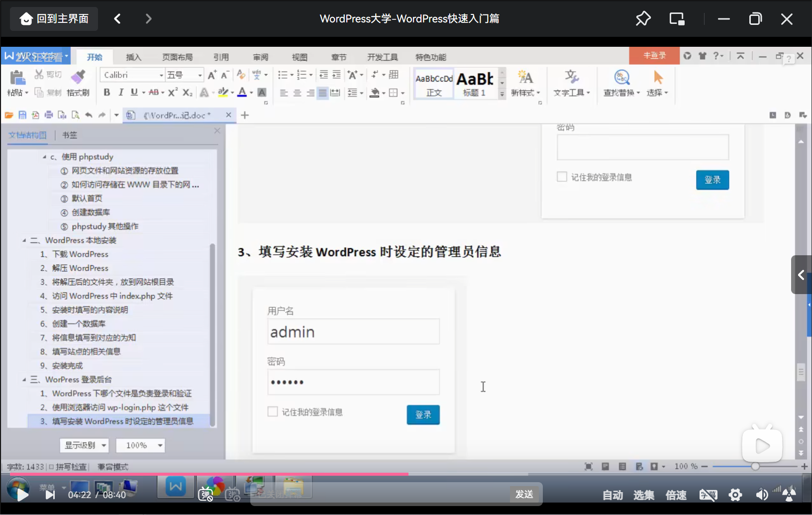812x515 pixels.
Task: Click the volume speaker icon
Action: tap(762, 495)
